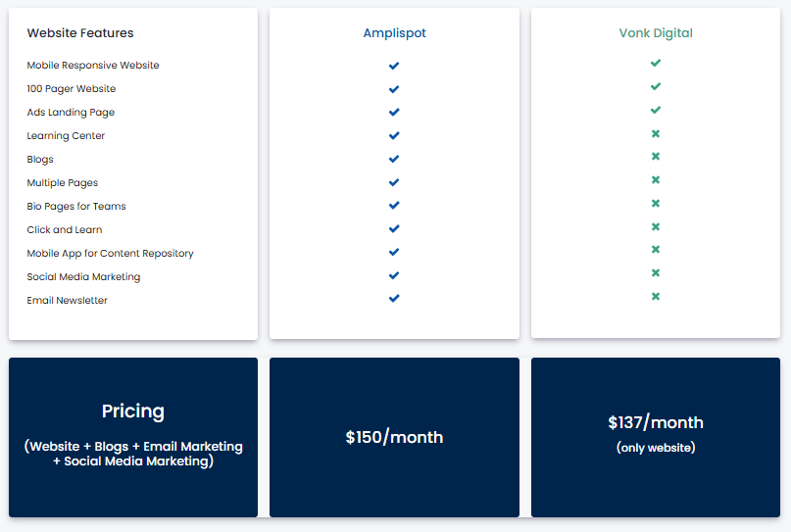The height and width of the screenshot is (532, 791).
Task: Click Amplispot checkmark for Email Newsletter
Action: [x=394, y=298]
